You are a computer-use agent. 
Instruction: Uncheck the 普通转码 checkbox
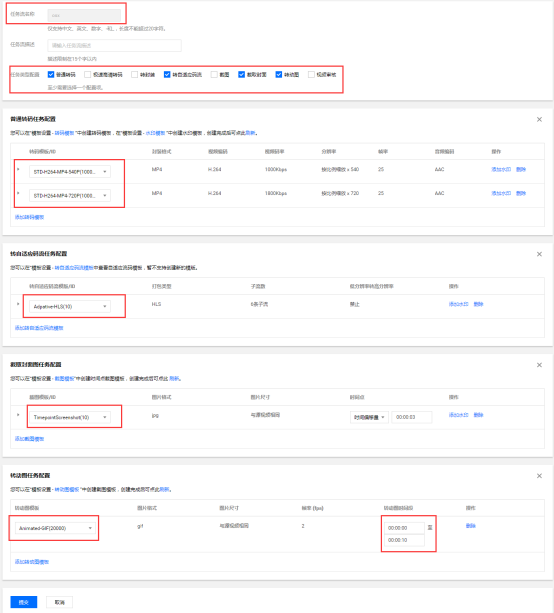click(51, 74)
